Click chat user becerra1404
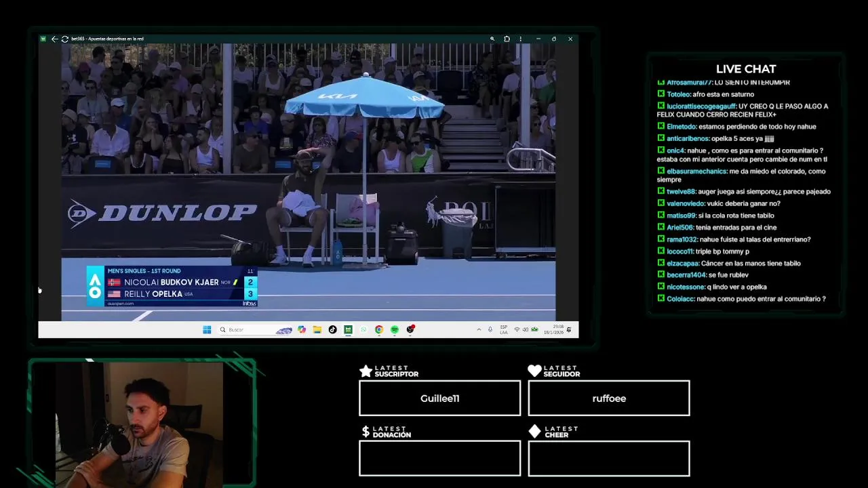This screenshot has width=868, height=488. pyautogui.click(x=686, y=275)
